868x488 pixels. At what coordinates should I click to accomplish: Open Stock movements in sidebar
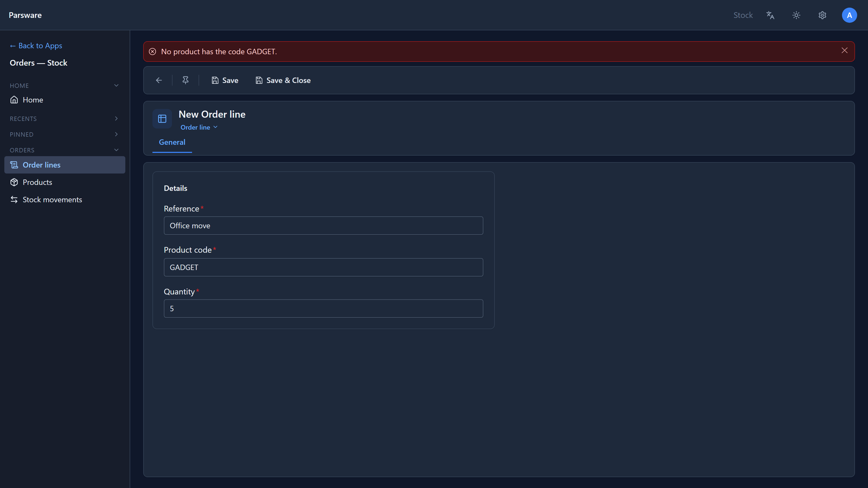65,200
